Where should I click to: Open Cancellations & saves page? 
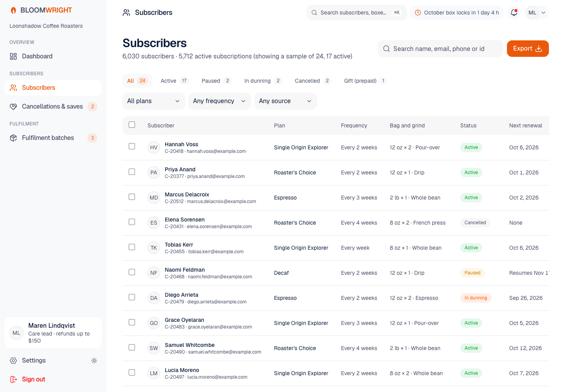(x=53, y=107)
